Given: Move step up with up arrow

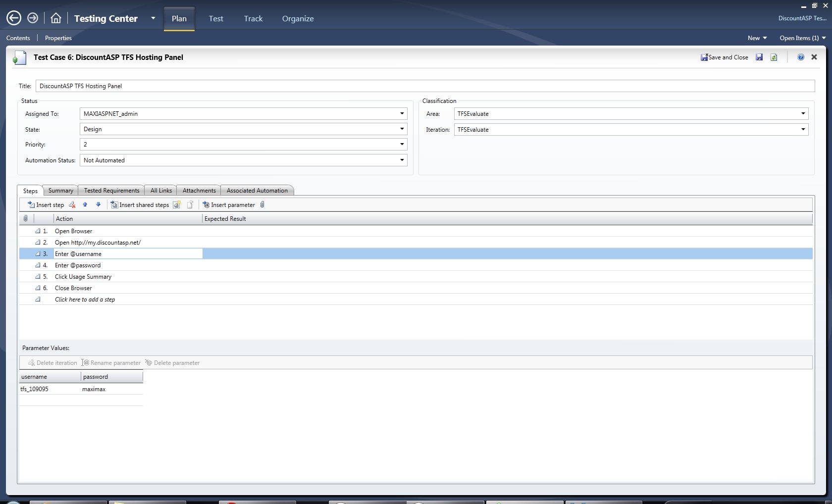Looking at the screenshot, I should tap(85, 204).
